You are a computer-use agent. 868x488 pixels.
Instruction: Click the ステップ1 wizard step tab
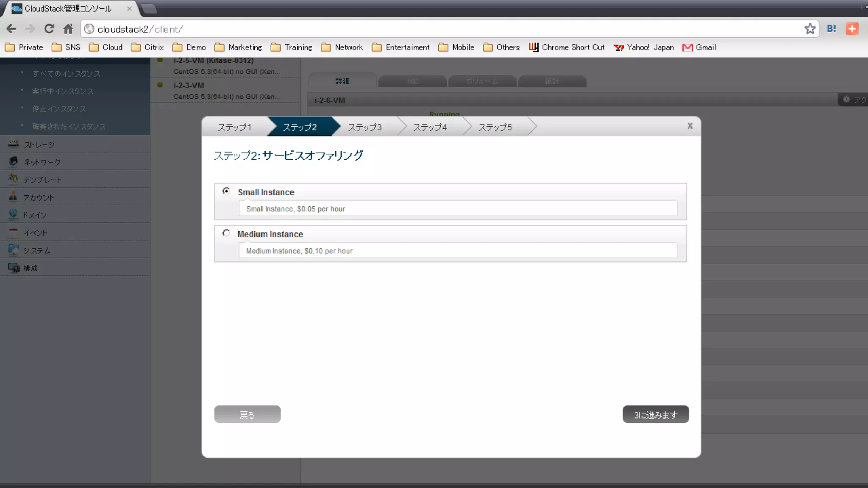pyautogui.click(x=234, y=127)
